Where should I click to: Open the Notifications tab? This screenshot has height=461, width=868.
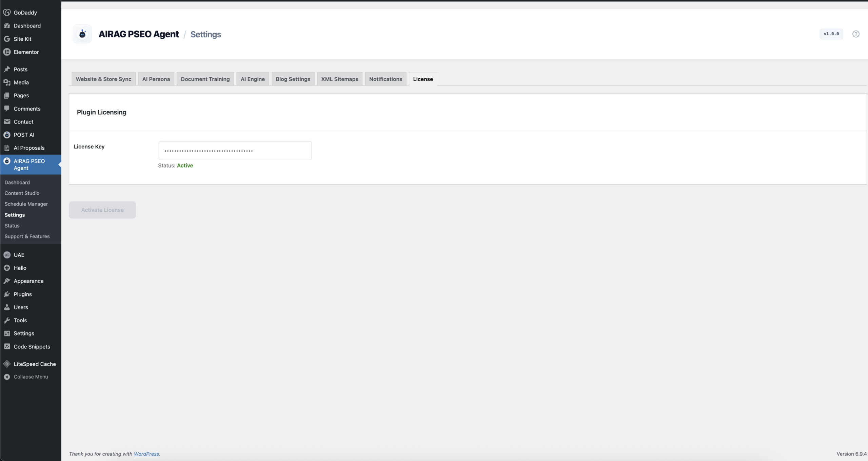[386, 79]
